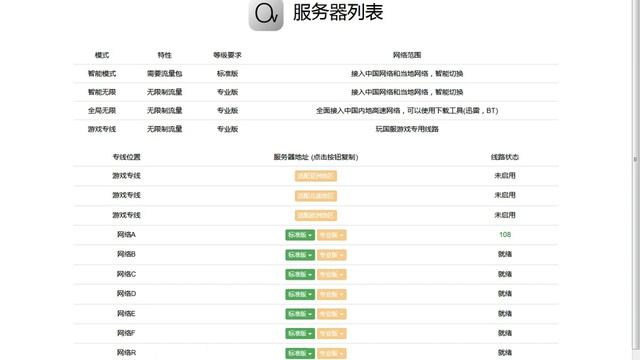Screen dimensions: 640x360
Task: Click the 就绪 status for 网络F
Action: [505, 333]
